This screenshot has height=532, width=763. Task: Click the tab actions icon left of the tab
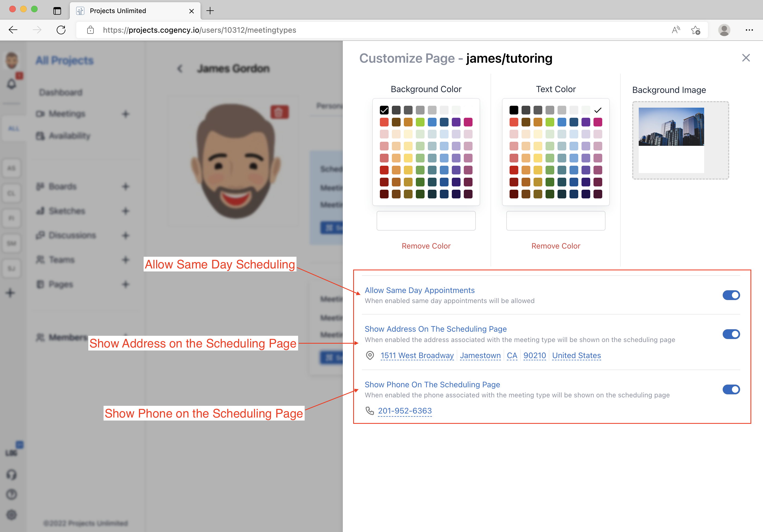[x=57, y=11]
